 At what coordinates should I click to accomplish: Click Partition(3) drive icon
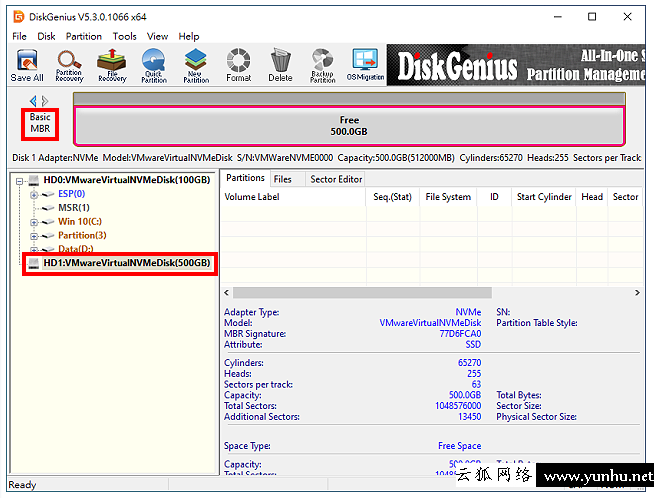click(49, 235)
